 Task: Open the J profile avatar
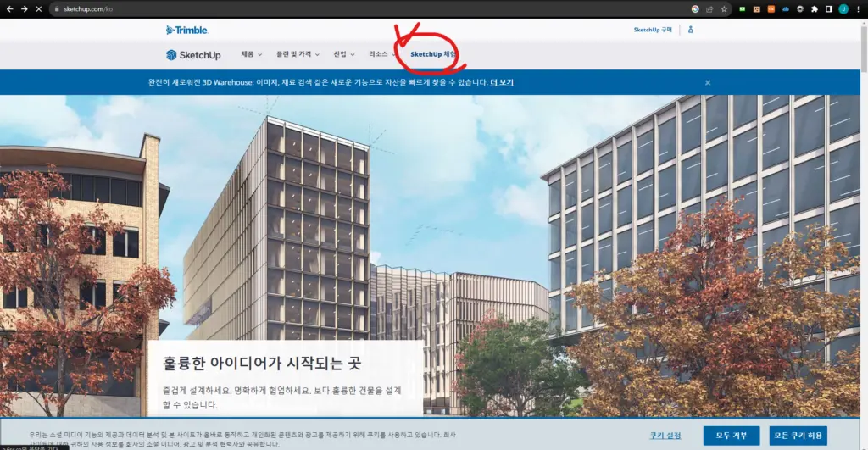point(843,8)
